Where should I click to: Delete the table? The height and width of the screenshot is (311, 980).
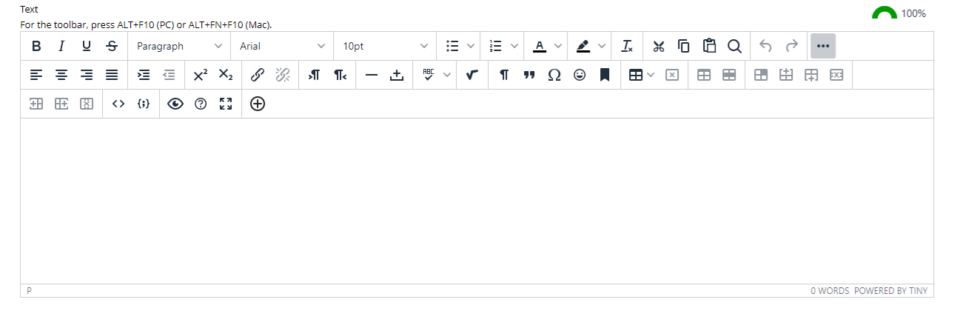point(671,75)
